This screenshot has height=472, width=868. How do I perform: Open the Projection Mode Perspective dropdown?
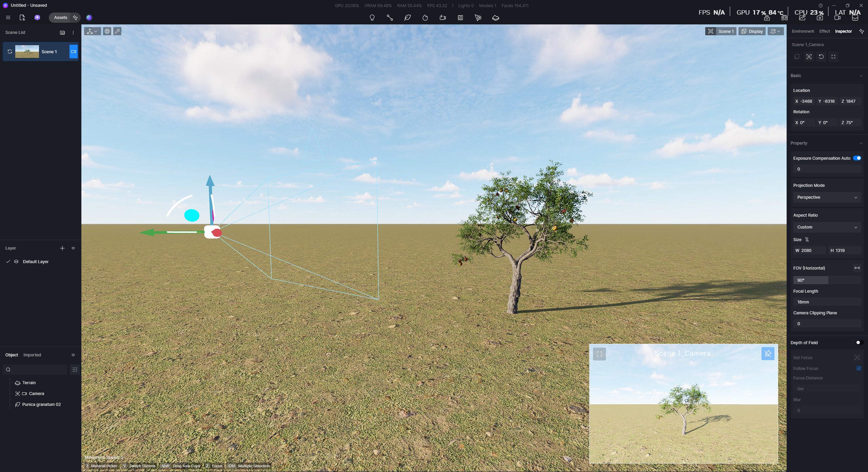827,197
